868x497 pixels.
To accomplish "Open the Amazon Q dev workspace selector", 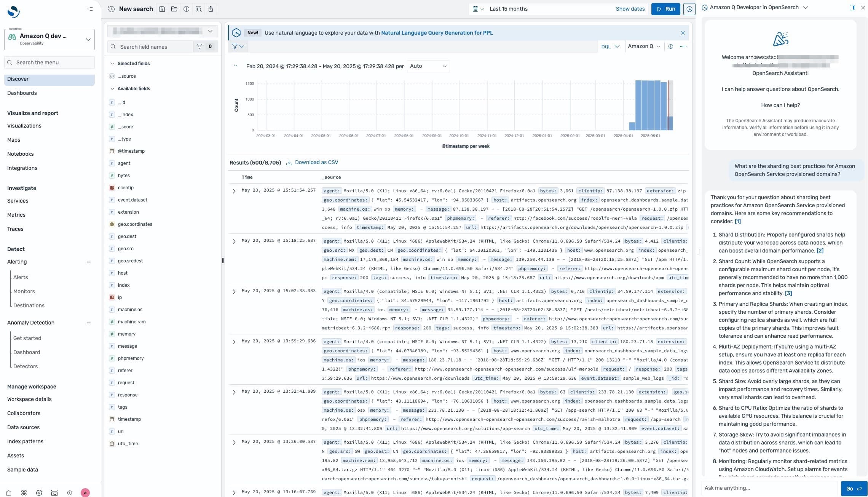I will click(49, 39).
